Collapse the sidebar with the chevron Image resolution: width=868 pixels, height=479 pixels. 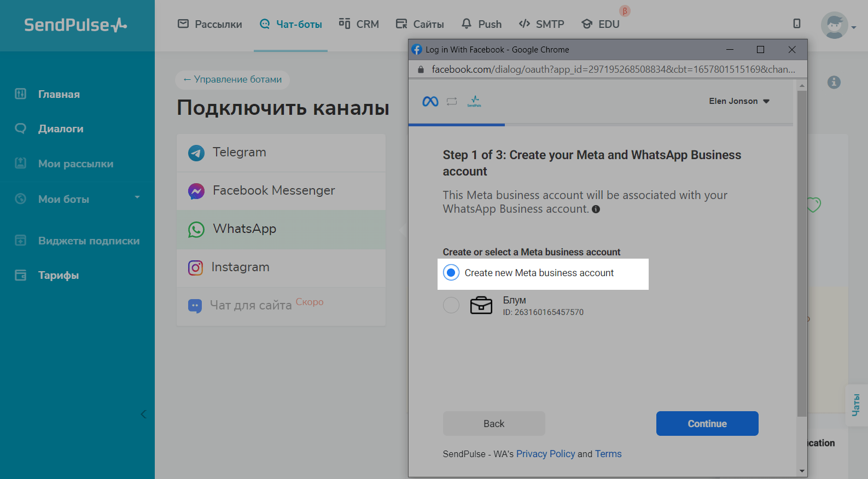point(143,414)
